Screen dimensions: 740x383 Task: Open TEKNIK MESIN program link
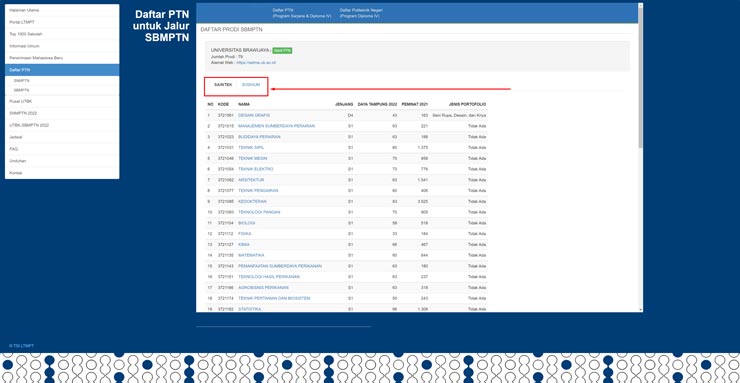click(252, 158)
